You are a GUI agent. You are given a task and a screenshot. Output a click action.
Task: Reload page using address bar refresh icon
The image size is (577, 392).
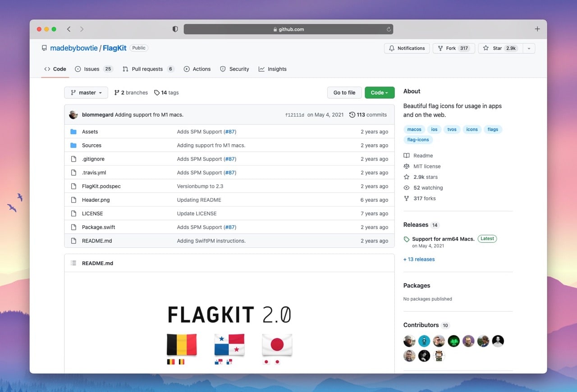click(x=389, y=29)
